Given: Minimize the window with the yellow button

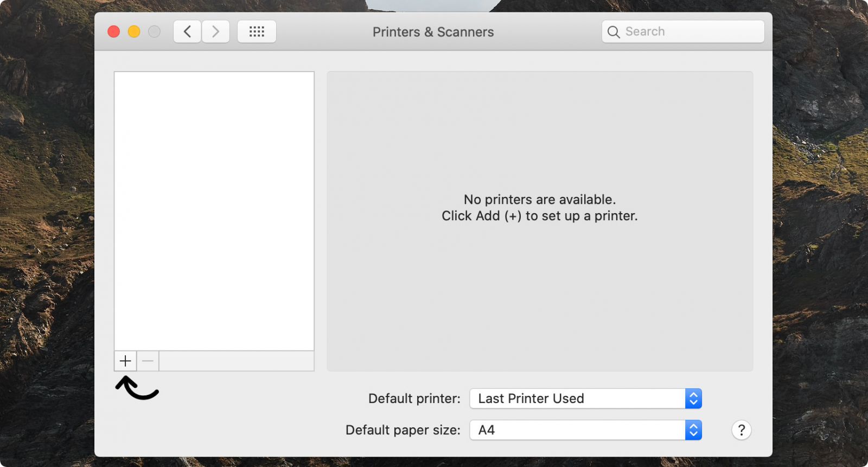Looking at the screenshot, I should [x=134, y=31].
